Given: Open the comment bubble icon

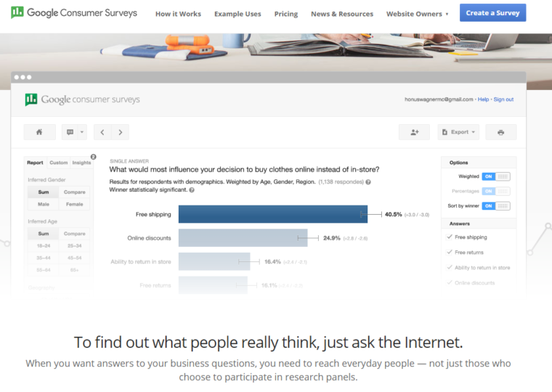Looking at the screenshot, I should [70, 132].
